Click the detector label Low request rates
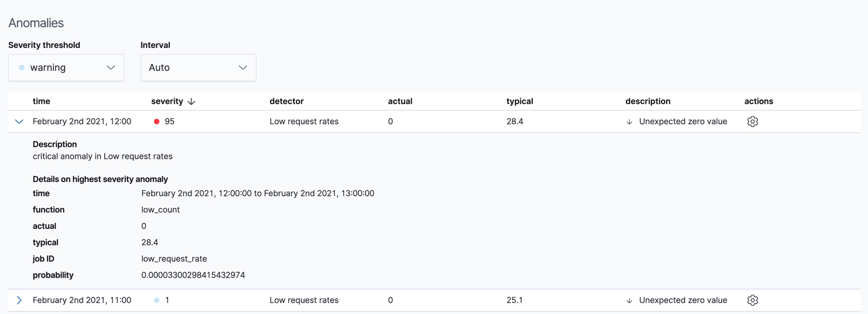 [x=304, y=121]
